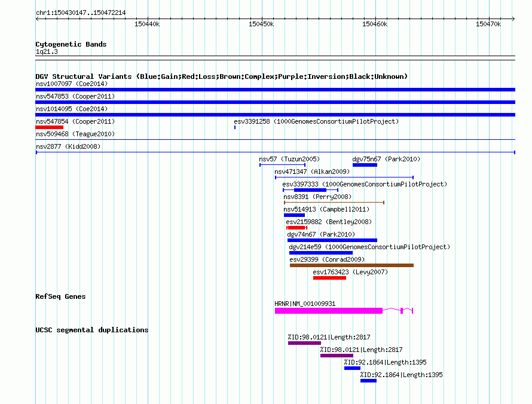This screenshot has width=532, height=404.
Task: Click the 150450k ruler marker
Action: click(261, 24)
